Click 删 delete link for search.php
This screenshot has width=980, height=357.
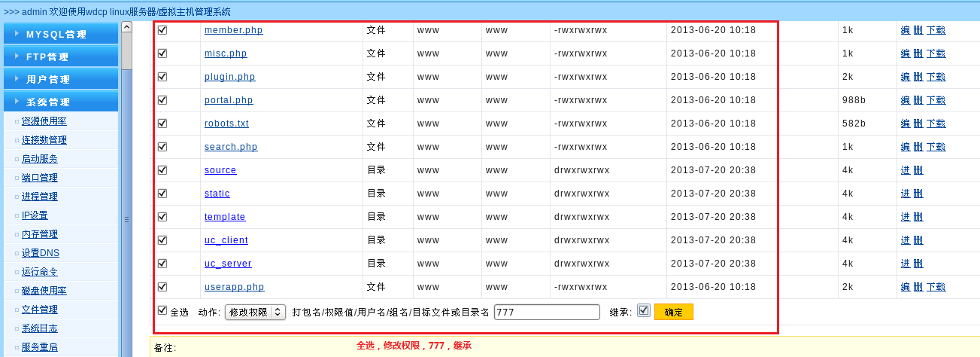point(918,147)
